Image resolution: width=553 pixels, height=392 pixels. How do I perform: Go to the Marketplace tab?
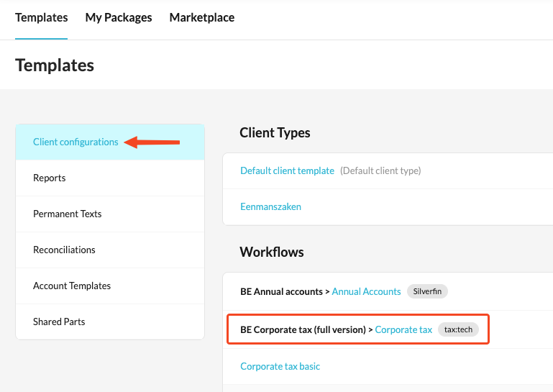[202, 18]
